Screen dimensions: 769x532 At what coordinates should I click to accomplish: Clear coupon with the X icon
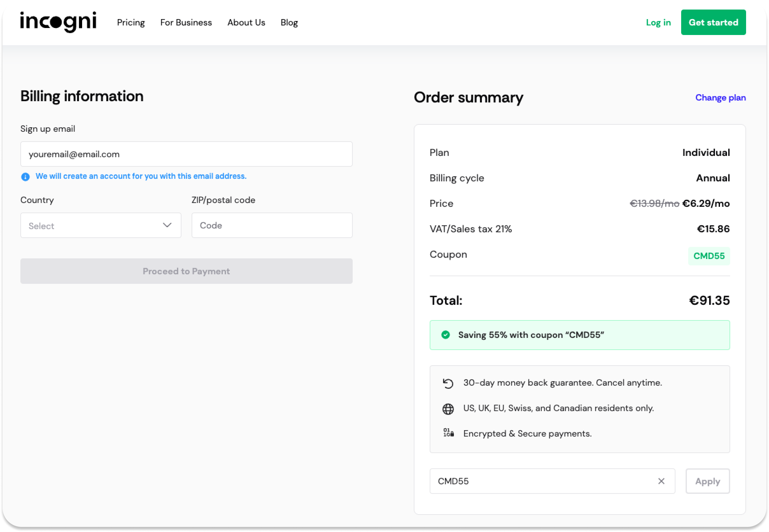[661, 481]
